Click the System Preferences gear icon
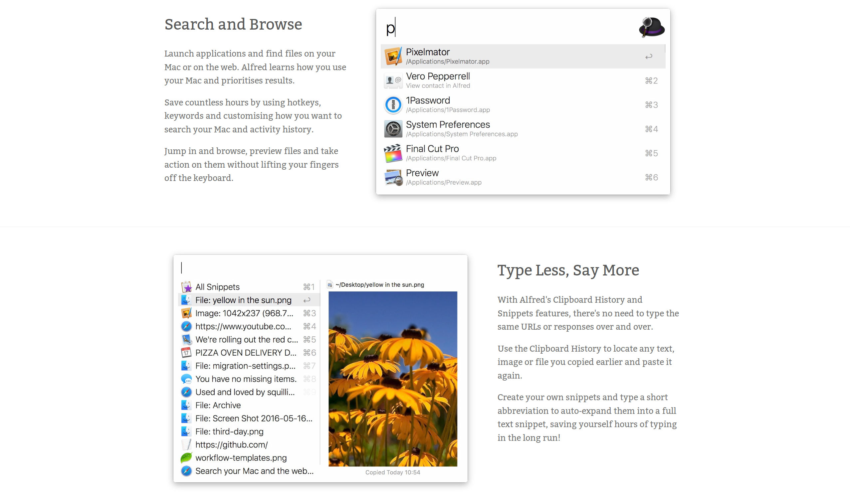The height and width of the screenshot is (504, 850). [x=393, y=129]
